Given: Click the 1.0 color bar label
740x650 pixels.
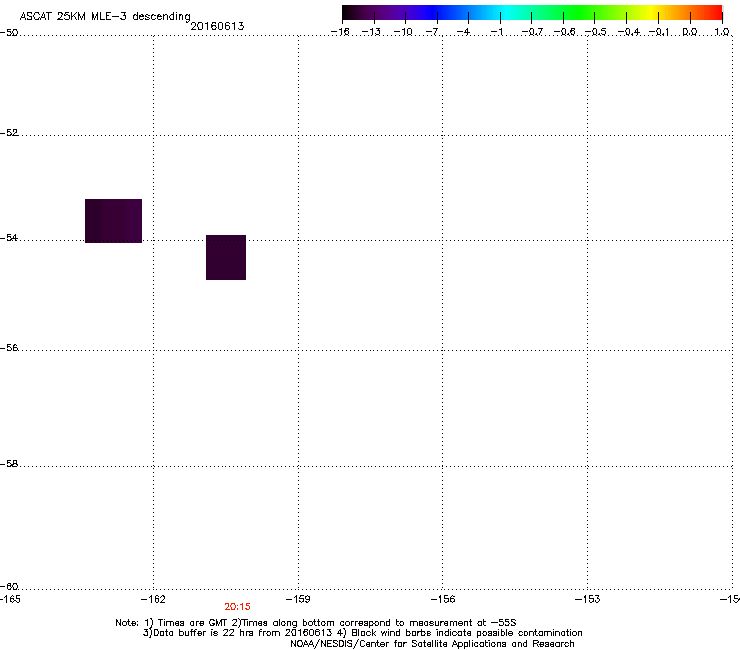Looking at the screenshot, I should [722, 32].
